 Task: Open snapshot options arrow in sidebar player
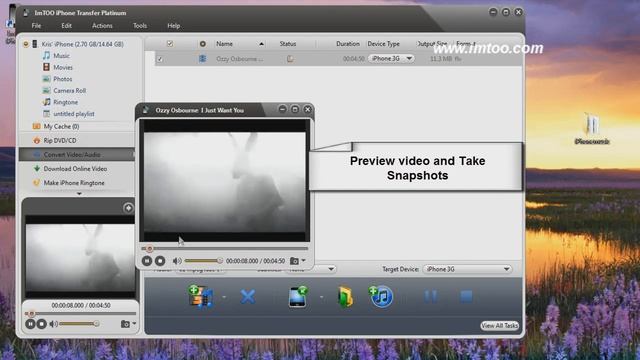tap(134, 324)
